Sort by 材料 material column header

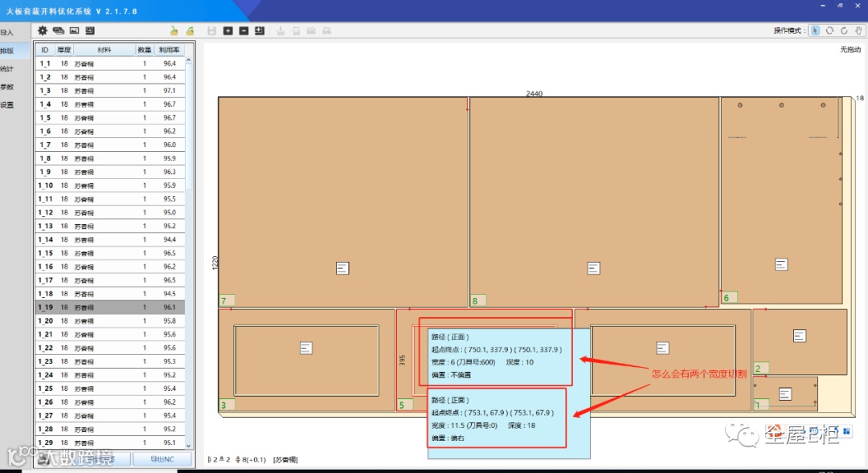point(104,50)
